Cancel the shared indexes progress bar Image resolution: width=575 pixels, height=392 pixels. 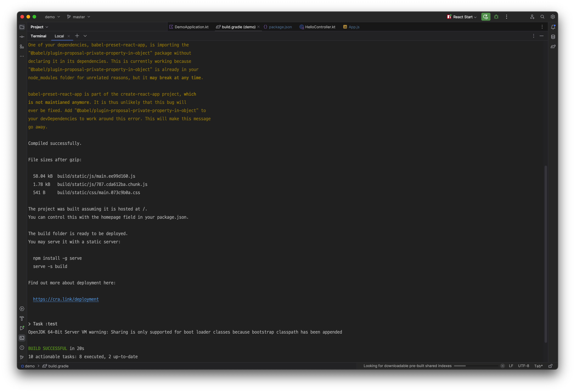point(502,366)
